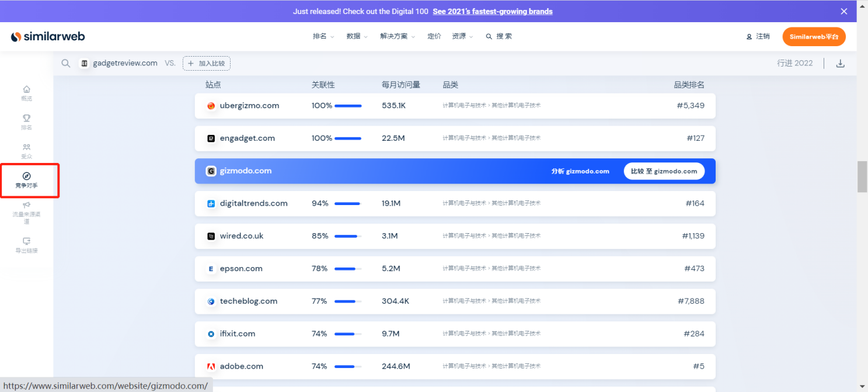Click the 行进 2022 date label
This screenshot has width=868, height=392.
pyautogui.click(x=794, y=63)
